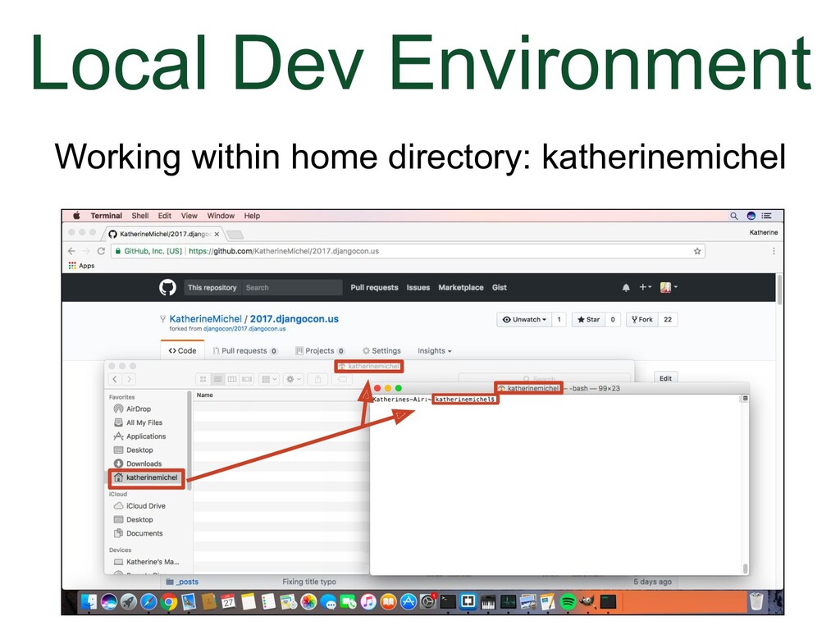840x630 pixels.
Task: Open Spotify from the Dock
Action: pyautogui.click(x=568, y=602)
